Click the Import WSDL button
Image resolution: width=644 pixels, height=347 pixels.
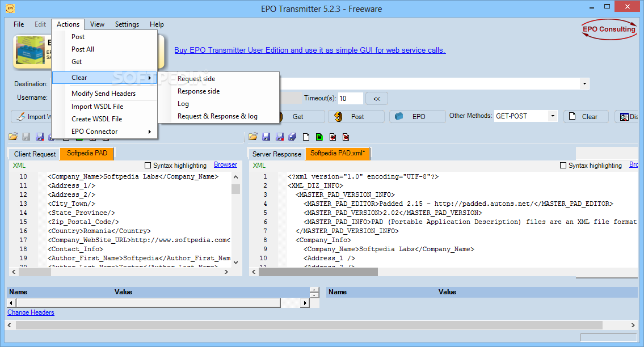[32, 117]
